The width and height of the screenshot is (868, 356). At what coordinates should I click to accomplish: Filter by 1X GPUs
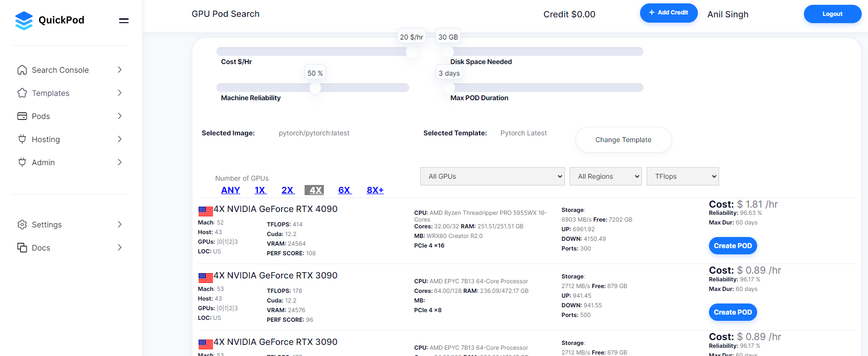pyautogui.click(x=260, y=190)
